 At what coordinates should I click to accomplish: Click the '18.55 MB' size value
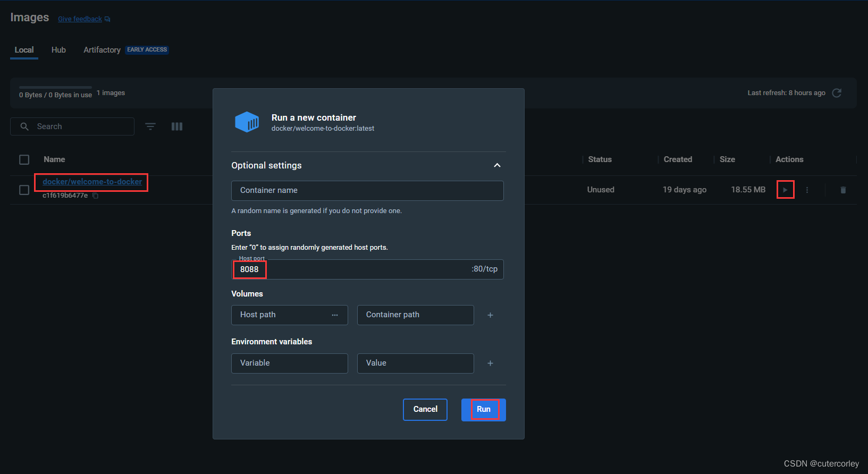coord(748,190)
